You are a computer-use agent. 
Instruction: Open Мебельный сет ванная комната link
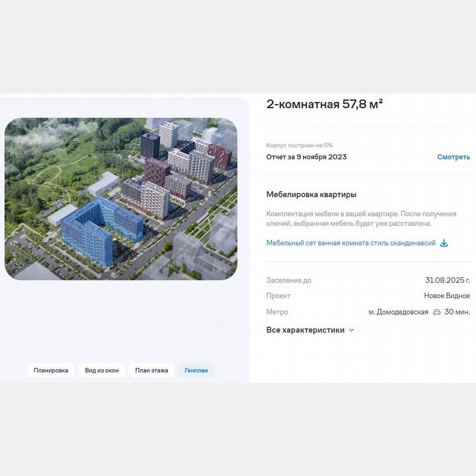(350, 243)
